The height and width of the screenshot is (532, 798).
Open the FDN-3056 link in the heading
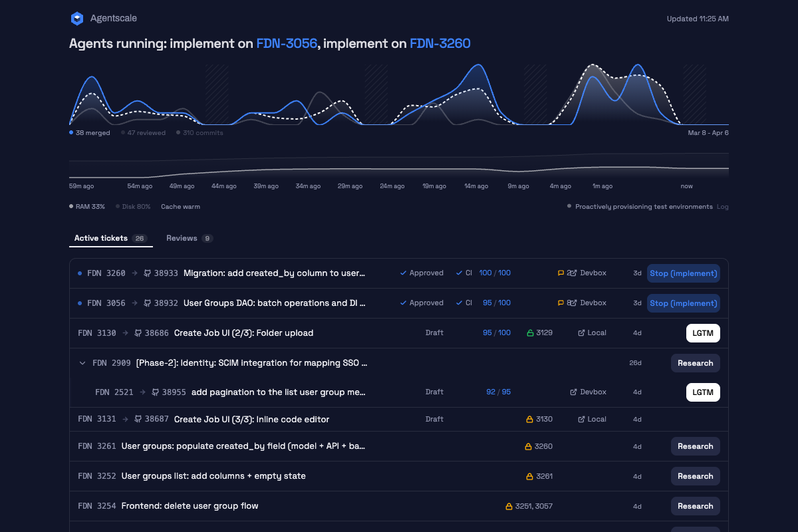tap(287, 44)
